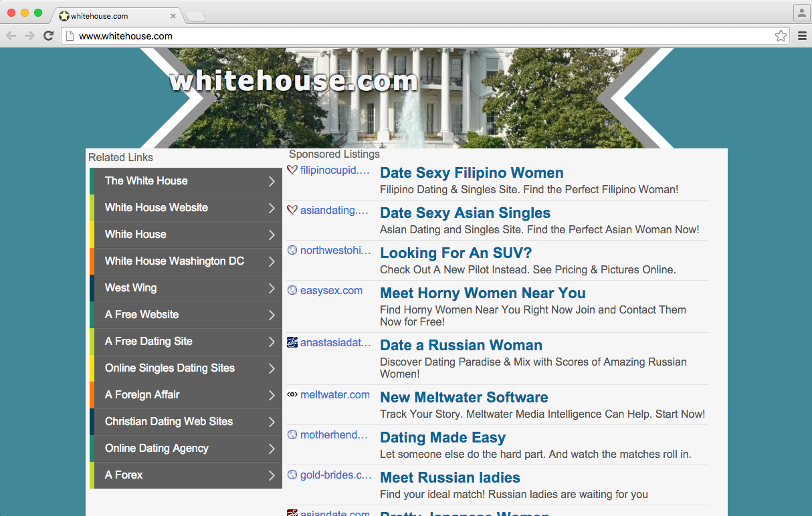Open the New Meltwater Software listing
Viewport: 812px width, 516px height.
464,398
